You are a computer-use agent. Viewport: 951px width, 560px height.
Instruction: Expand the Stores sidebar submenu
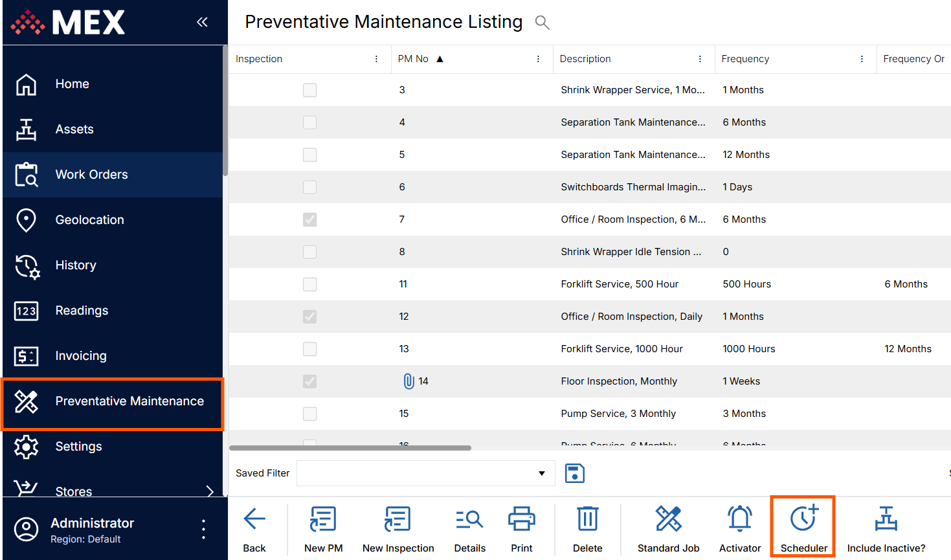(x=210, y=491)
